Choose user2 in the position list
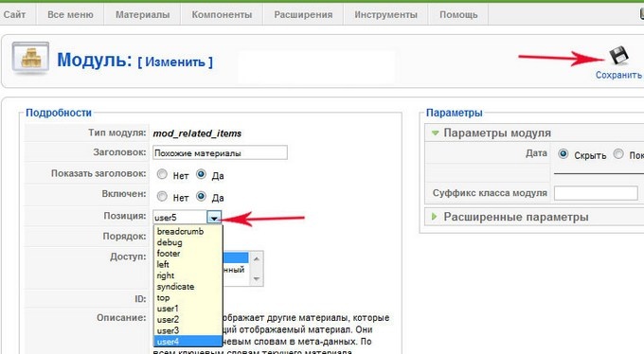 tap(188, 320)
